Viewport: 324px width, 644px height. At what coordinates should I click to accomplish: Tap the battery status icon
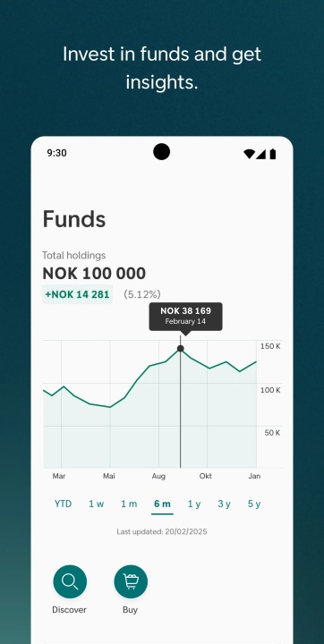pyautogui.click(x=273, y=154)
